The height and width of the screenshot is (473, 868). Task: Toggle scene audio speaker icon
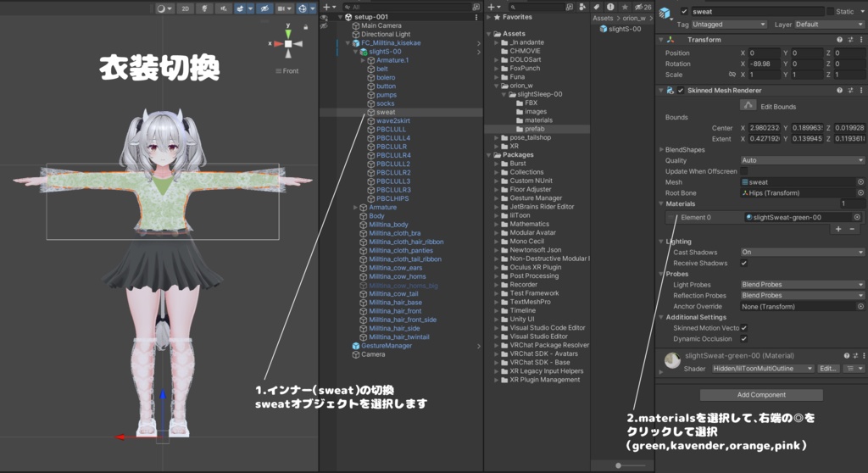223,8
